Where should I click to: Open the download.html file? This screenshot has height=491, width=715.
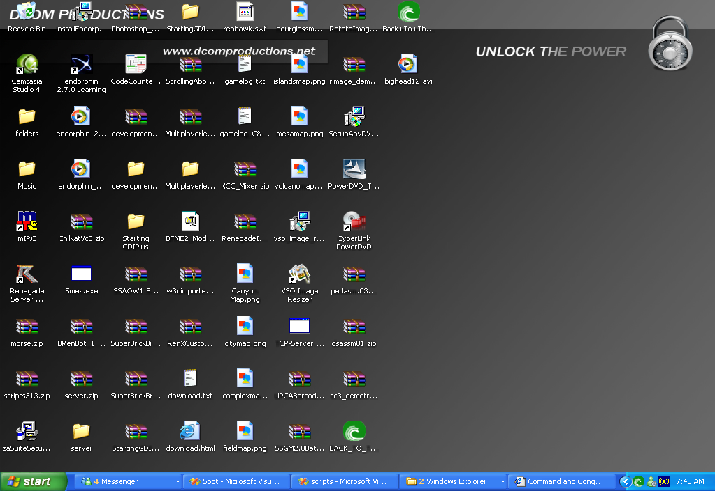coord(189,432)
